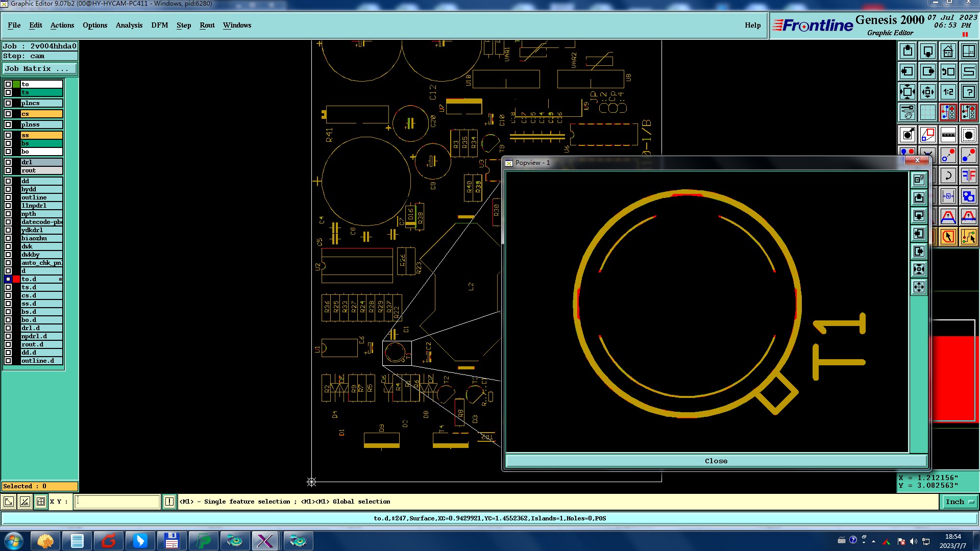
Task: Click the pan down icon in Popview
Action: click(919, 216)
